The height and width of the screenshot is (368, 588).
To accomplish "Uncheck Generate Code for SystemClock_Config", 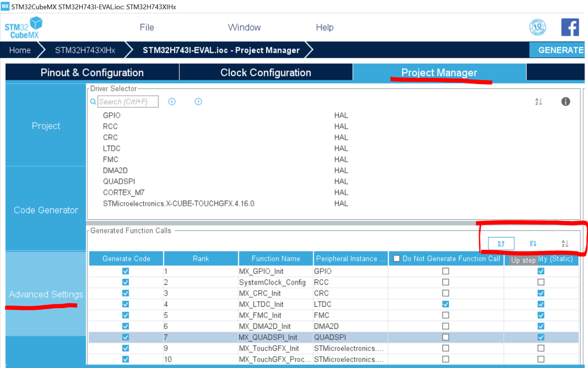I will click(125, 282).
